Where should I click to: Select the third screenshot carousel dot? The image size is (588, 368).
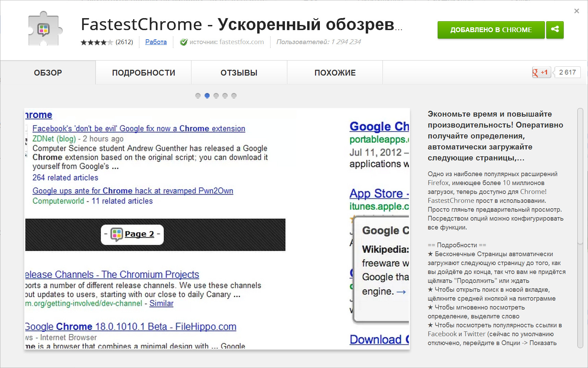pyautogui.click(x=216, y=96)
